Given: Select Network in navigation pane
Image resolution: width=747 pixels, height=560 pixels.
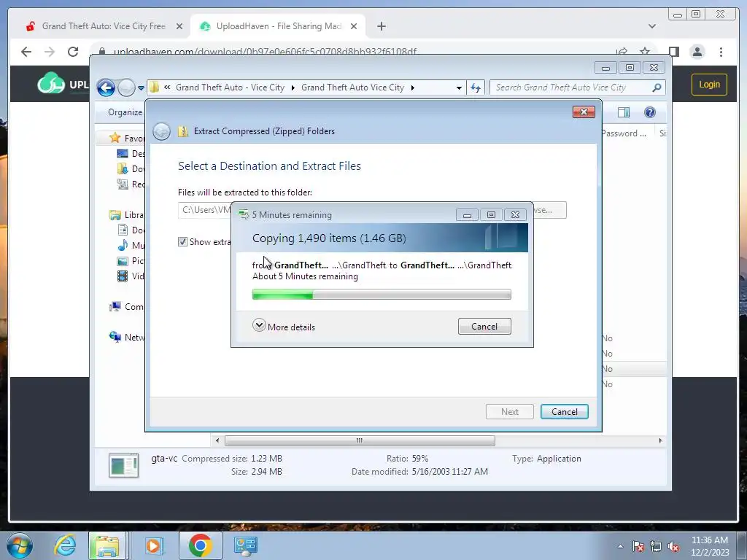Looking at the screenshot, I should 127,337.
